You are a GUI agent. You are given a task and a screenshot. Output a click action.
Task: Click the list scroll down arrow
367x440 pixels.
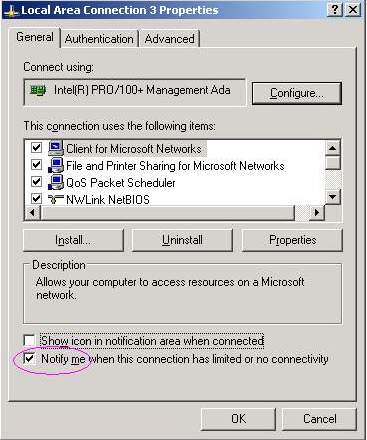pos(333,197)
